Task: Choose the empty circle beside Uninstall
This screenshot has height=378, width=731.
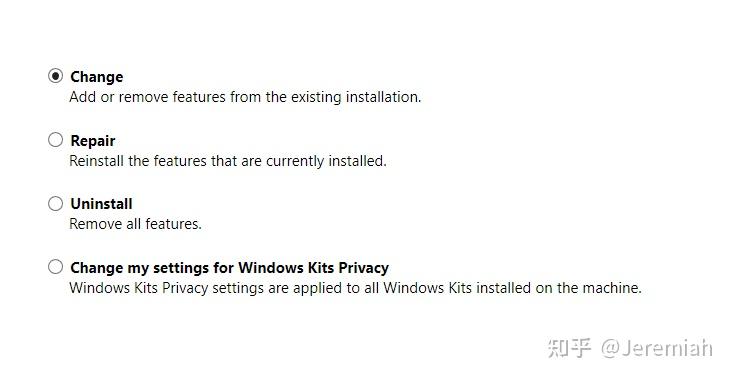Action: pyautogui.click(x=55, y=203)
